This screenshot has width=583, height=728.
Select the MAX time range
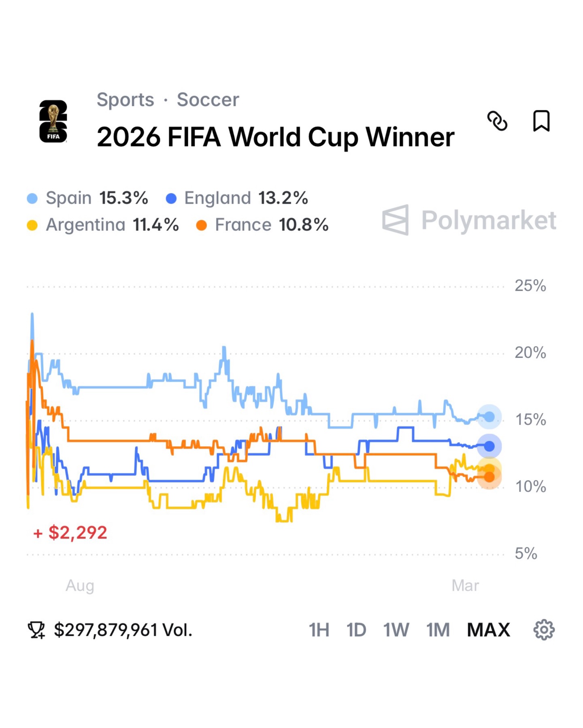488,630
